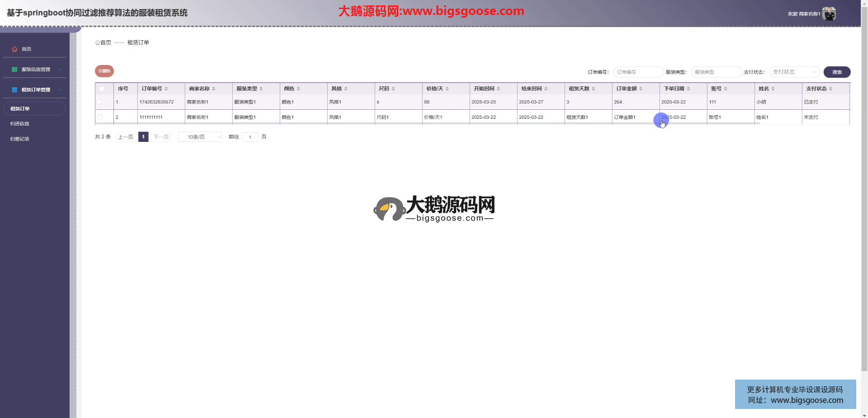Check the checkbox for order 1742632835672
The image size is (868, 418).
coord(99,102)
